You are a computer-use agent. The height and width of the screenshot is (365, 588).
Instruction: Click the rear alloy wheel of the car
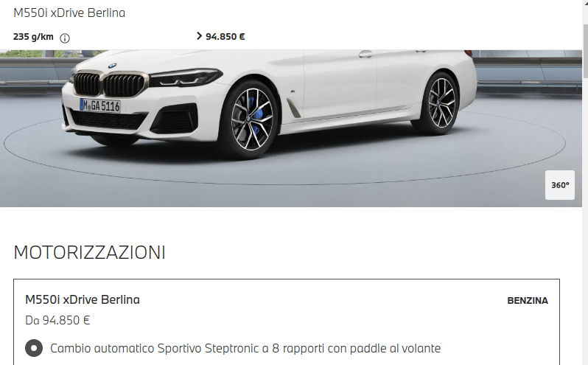[x=441, y=102]
